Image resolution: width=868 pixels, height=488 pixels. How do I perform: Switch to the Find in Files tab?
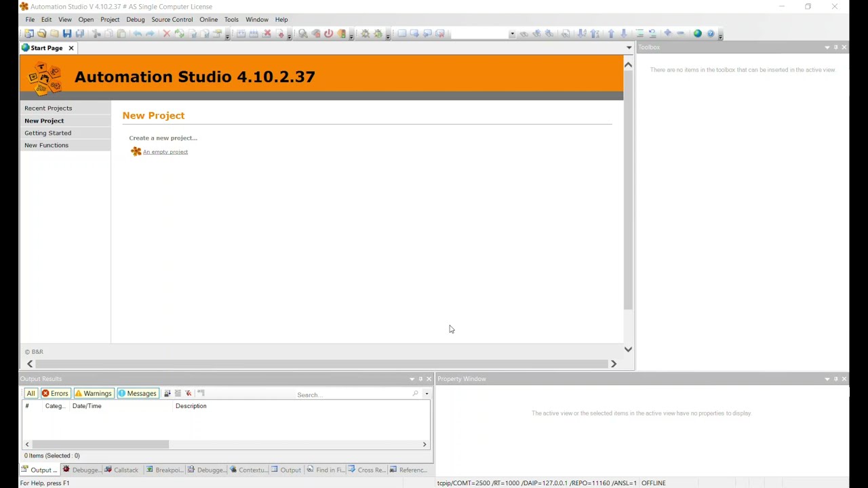326,470
